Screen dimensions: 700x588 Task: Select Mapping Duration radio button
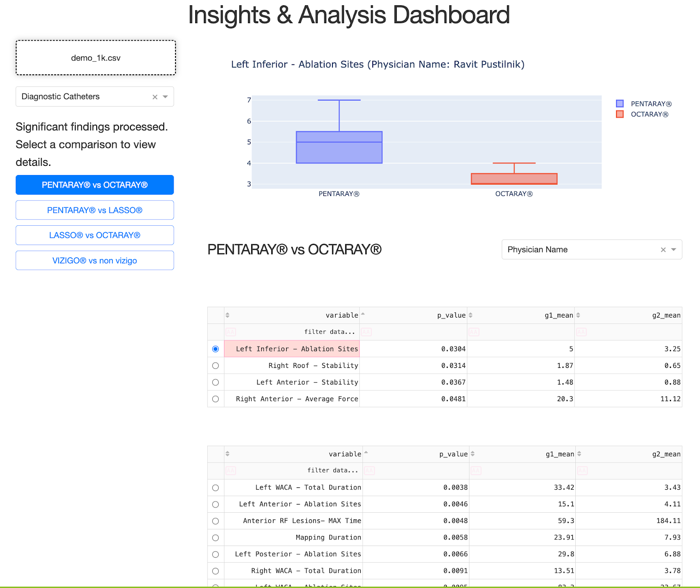(x=215, y=538)
